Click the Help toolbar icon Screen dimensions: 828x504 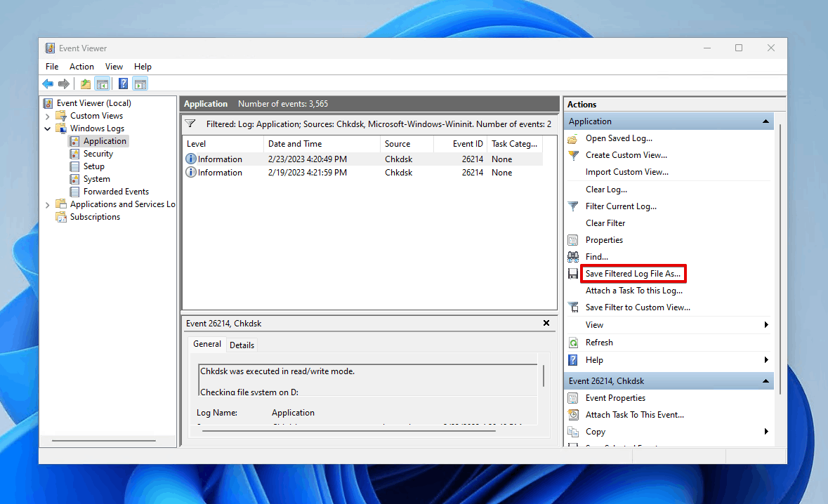point(123,84)
